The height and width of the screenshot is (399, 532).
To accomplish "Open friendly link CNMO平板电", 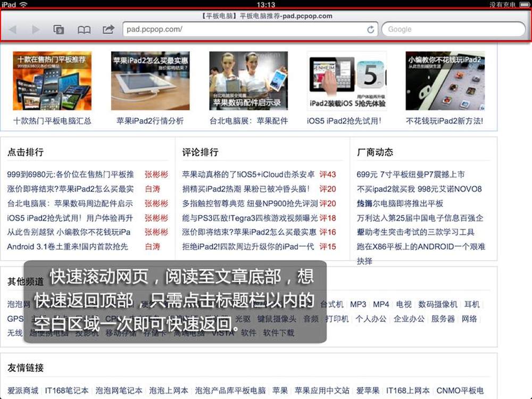I will pyautogui.click(x=460, y=390).
